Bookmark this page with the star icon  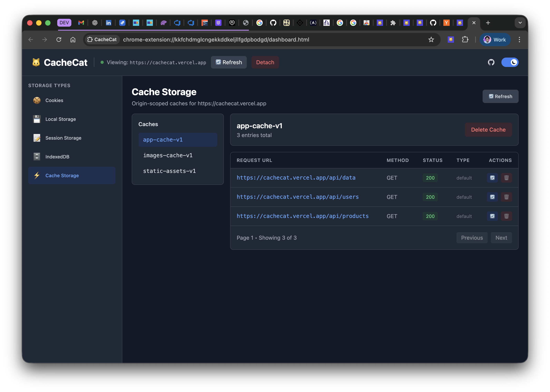431,40
